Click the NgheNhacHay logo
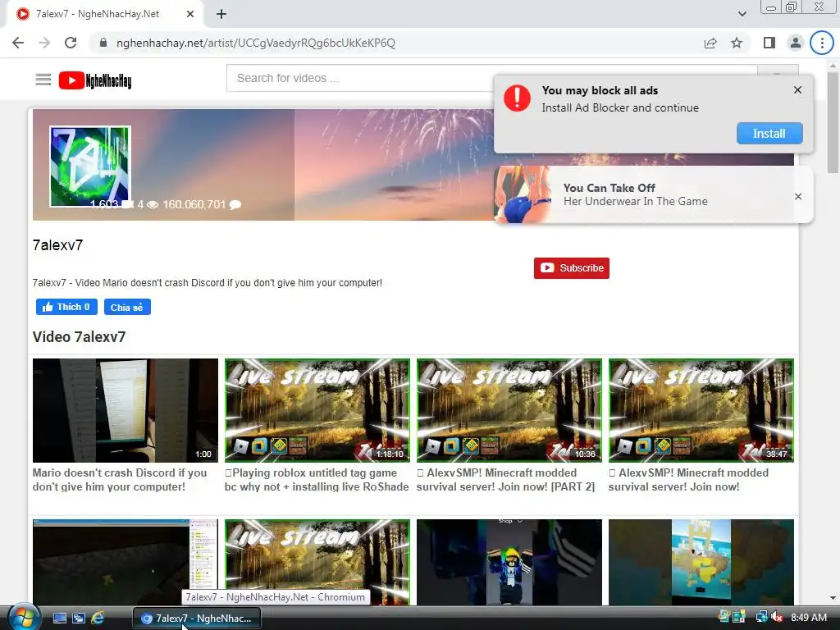Viewport: 840px width, 630px height. click(95, 80)
